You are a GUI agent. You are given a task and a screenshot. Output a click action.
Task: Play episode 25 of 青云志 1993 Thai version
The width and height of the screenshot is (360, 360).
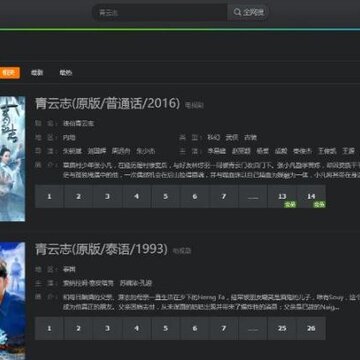click(x=282, y=328)
